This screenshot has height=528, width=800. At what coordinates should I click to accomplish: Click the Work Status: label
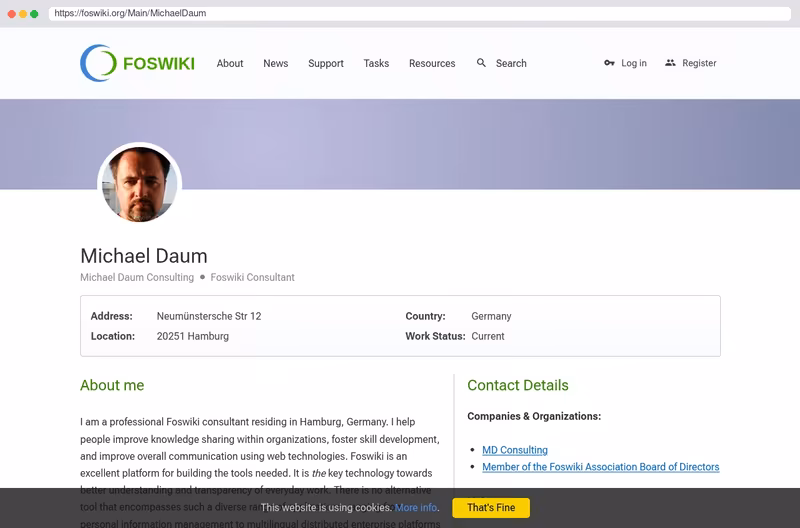pyautogui.click(x=435, y=336)
